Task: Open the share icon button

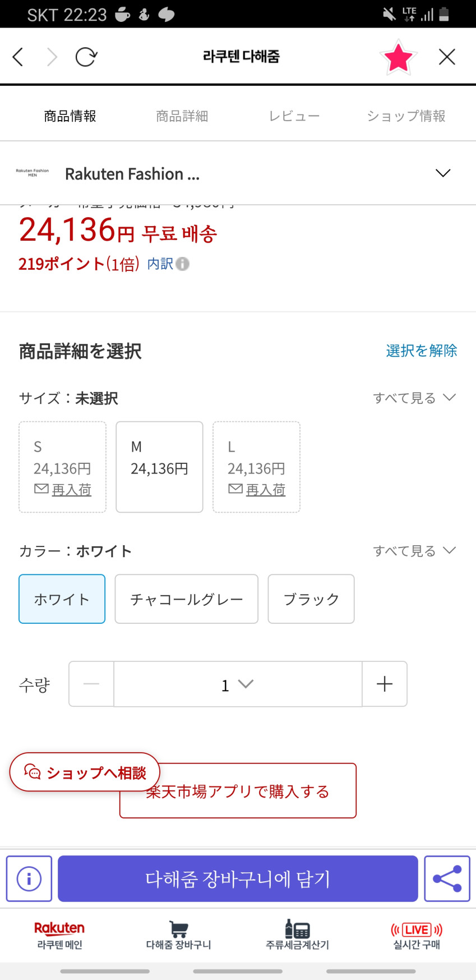Action: pyautogui.click(x=447, y=878)
